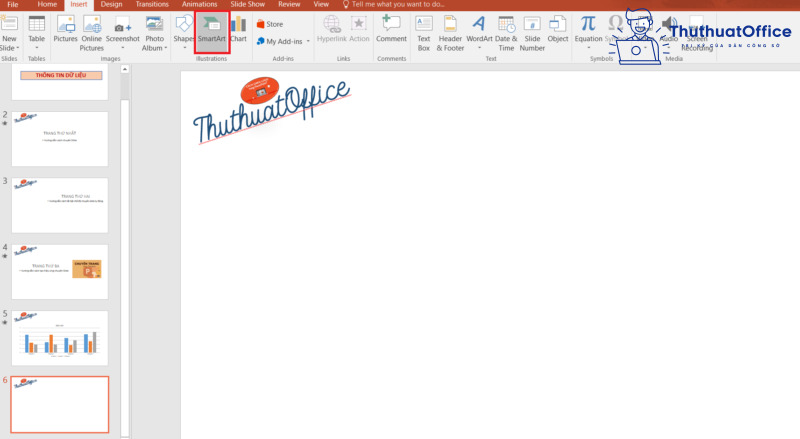This screenshot has height=439, width=800.
Task: Click the slide panel scroll-up arrow
Action: pos(125,69)
